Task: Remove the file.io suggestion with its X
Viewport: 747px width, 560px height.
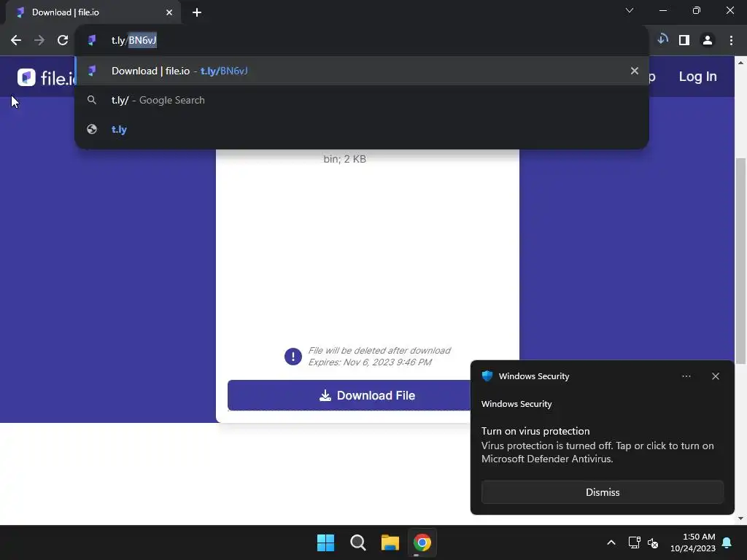Action: pos(635,71)
